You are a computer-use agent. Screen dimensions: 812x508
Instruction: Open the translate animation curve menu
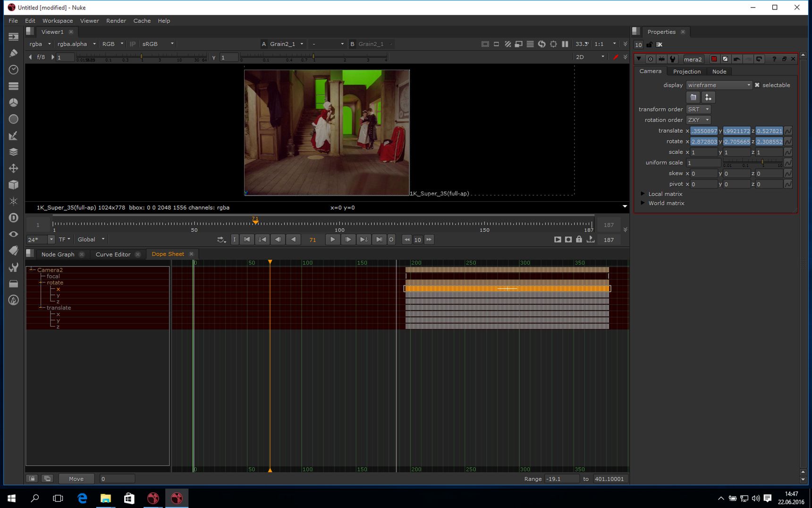coord(788,131)
